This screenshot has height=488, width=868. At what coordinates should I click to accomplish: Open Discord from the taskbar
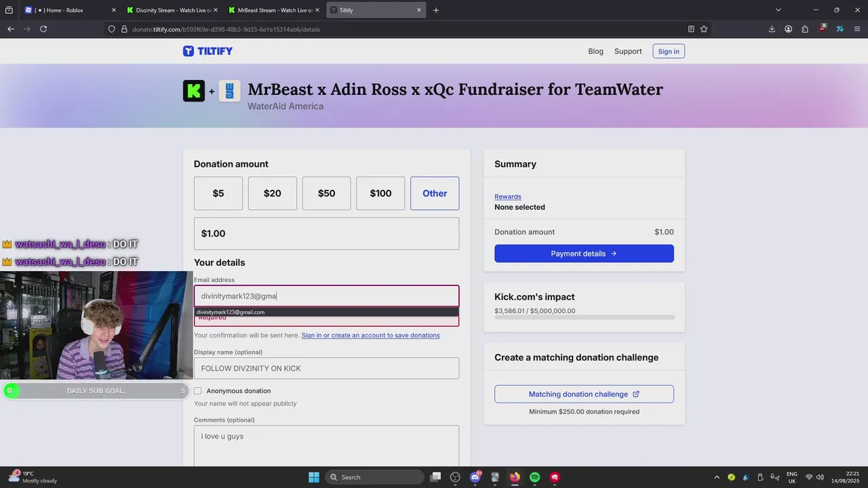tap(475, 477)
